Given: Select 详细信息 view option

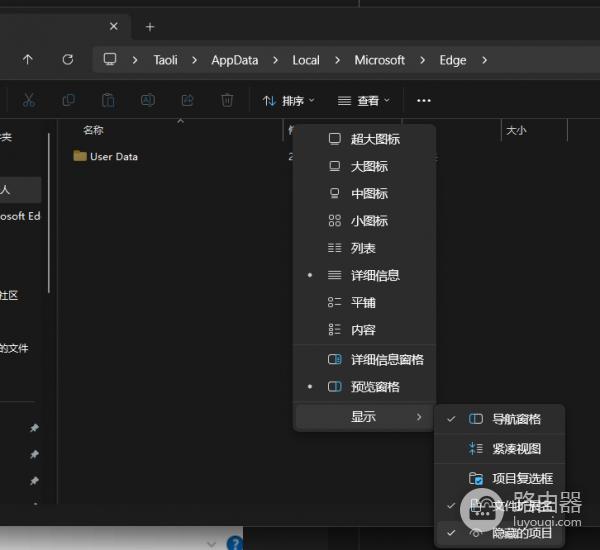Looking at the screenshot, I should click(x=364, y=275).
